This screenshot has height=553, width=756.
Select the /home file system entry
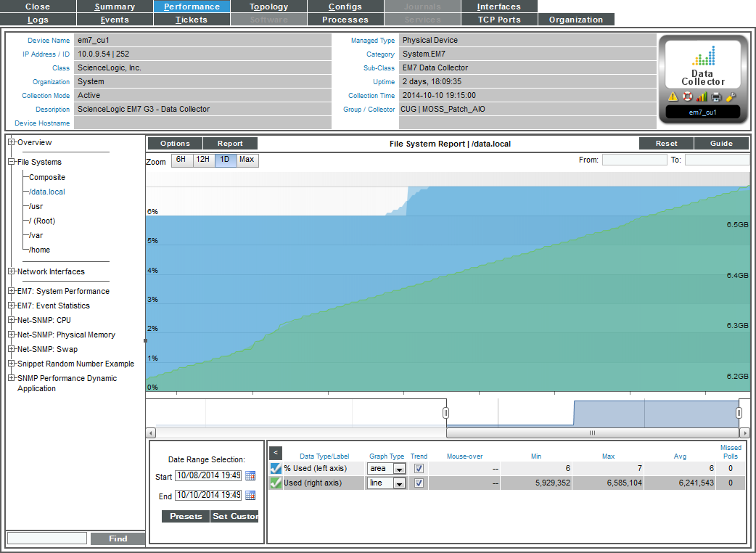pos(39,249)
